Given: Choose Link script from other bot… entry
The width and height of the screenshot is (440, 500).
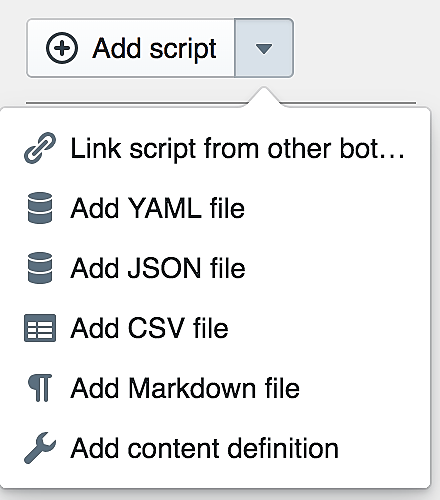Looking at the screenshot, I should click(215, 148).
